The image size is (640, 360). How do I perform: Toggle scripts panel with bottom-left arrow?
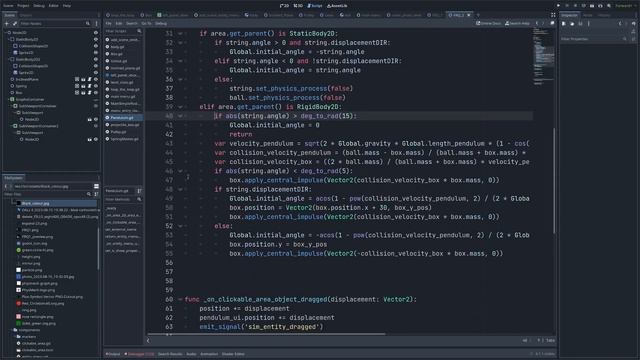point(148,340)
